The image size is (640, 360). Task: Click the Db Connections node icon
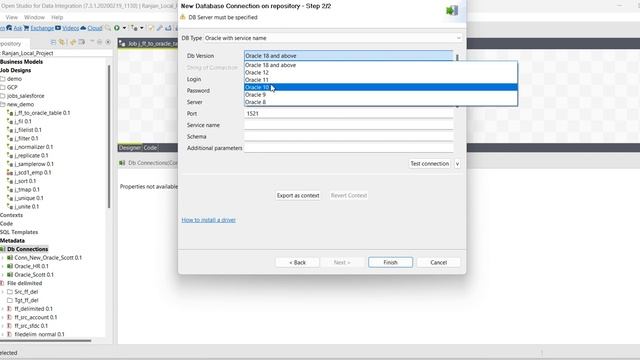point(3,249)
